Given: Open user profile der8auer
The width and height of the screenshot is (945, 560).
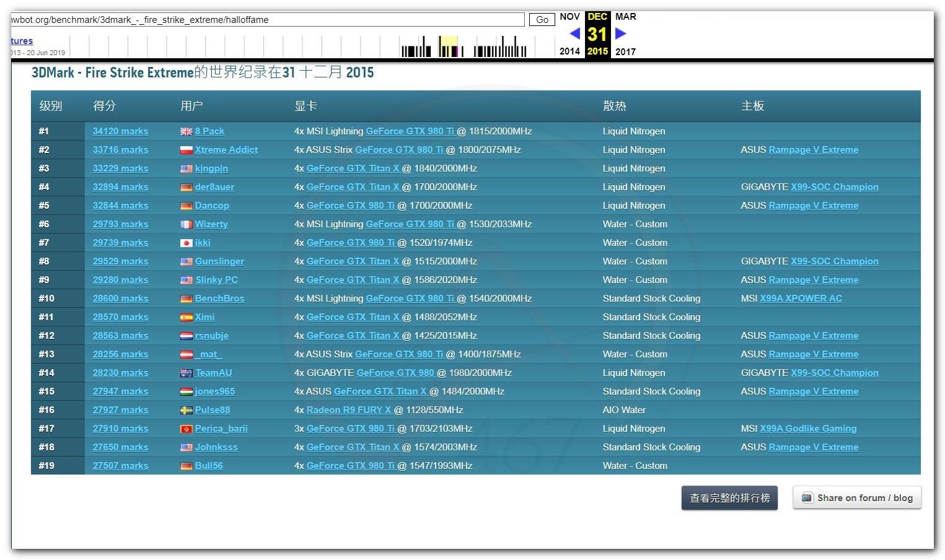Looking at the screenshot, I should [214, 187].
